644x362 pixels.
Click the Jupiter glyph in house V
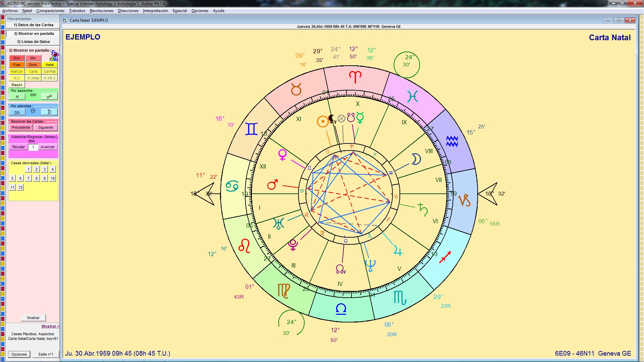398,251
